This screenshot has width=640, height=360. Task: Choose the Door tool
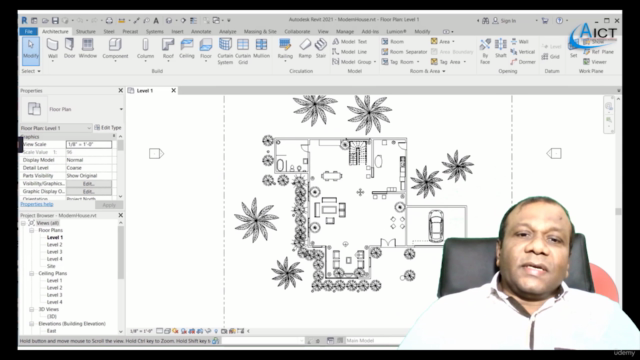click(x=69, y=48)
